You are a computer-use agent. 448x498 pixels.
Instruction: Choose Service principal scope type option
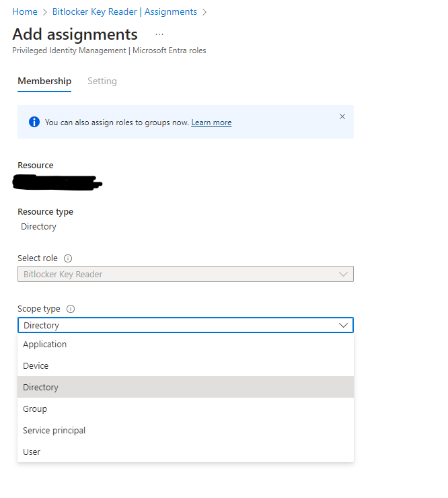coord(186,430)
